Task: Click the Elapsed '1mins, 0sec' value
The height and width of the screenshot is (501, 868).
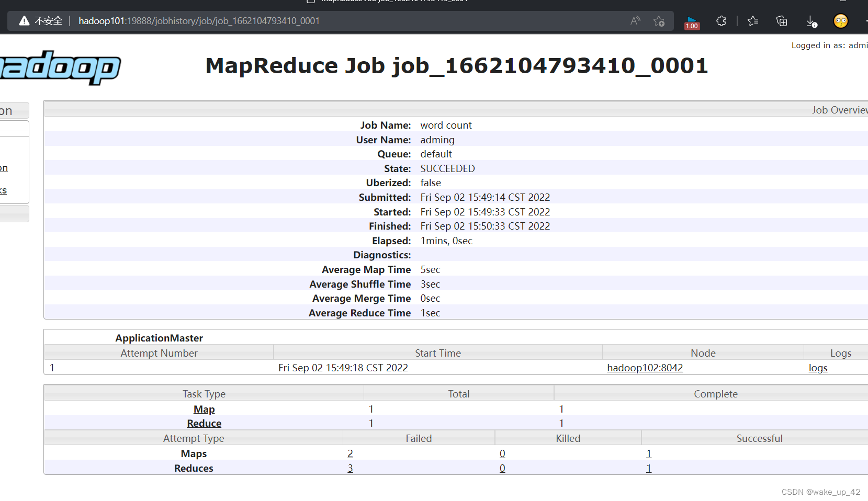Action: point(446,241)
